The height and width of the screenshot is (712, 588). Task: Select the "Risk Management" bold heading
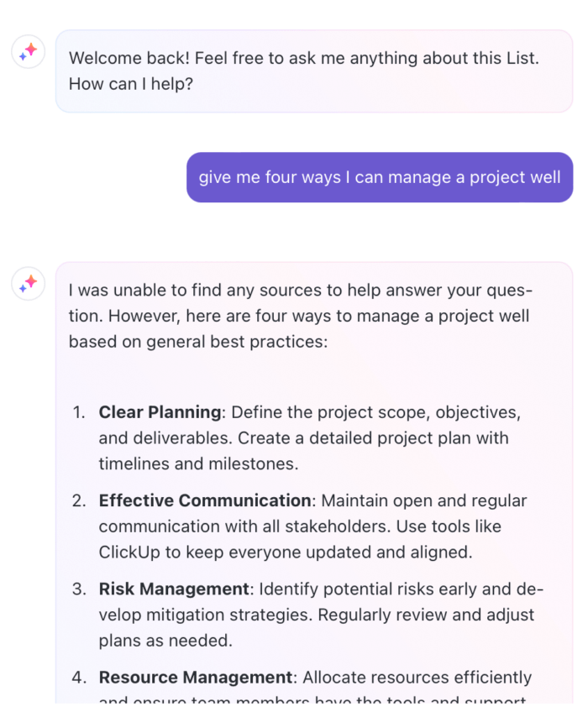pyautogui.click(x=174, y=589)
